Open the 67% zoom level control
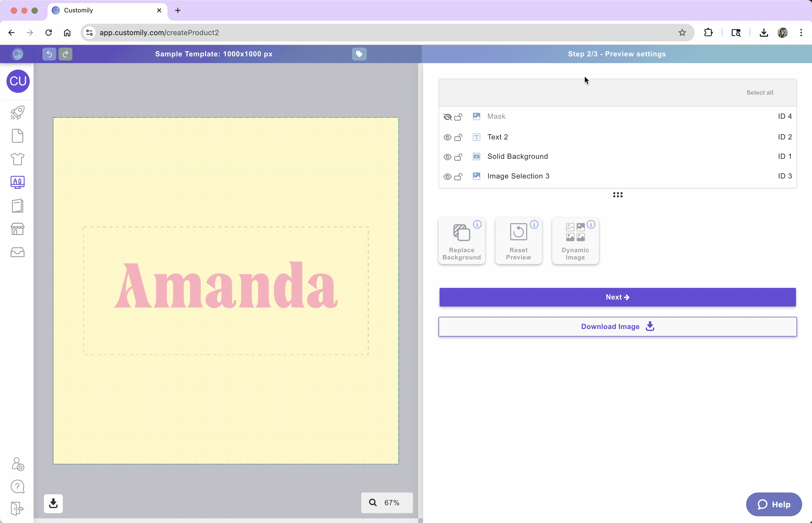This screenshot has width=812, height=523. [x=387, y=503]
